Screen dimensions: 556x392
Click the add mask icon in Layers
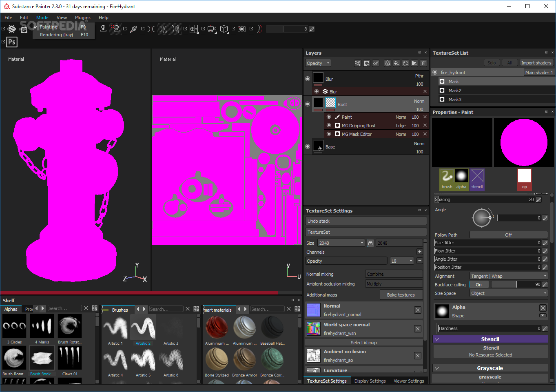(367, 63)
